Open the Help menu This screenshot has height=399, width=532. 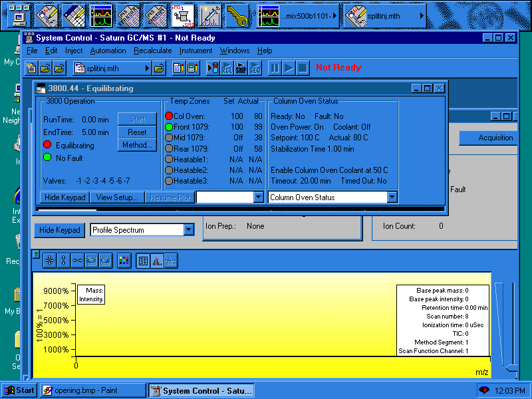coord(265,51)
